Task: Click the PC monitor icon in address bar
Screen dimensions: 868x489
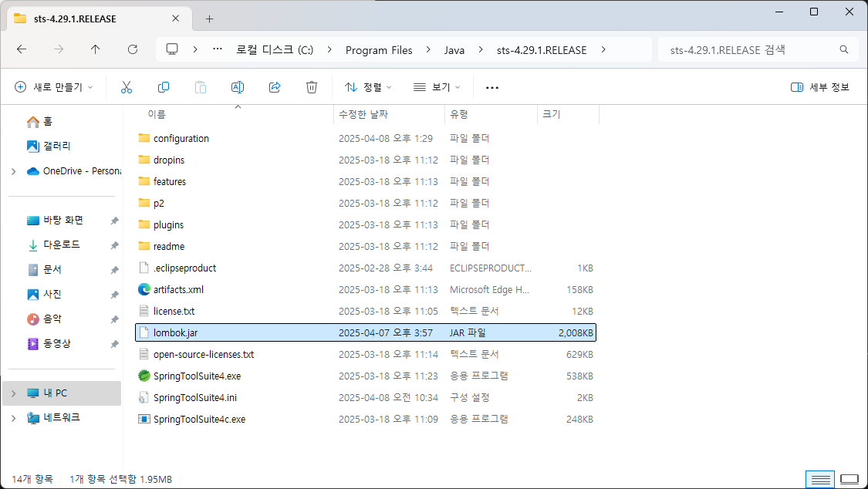Action: [x=172, y=49]
